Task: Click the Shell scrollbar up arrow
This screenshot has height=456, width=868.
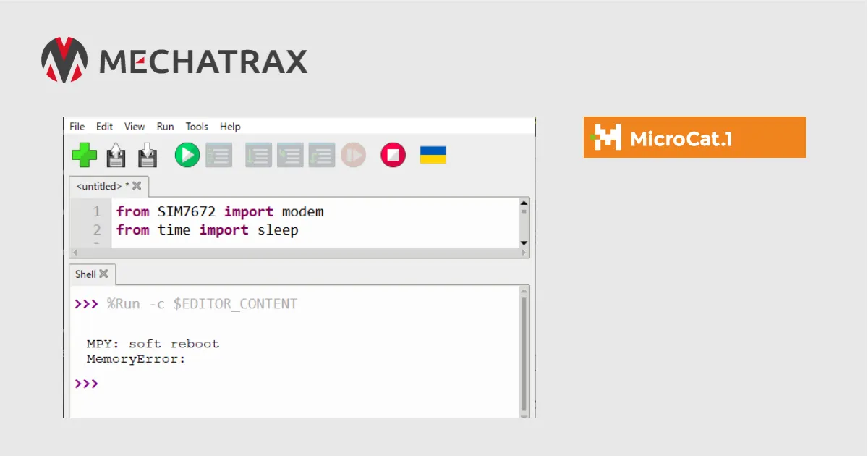Action: coord(524,290)
